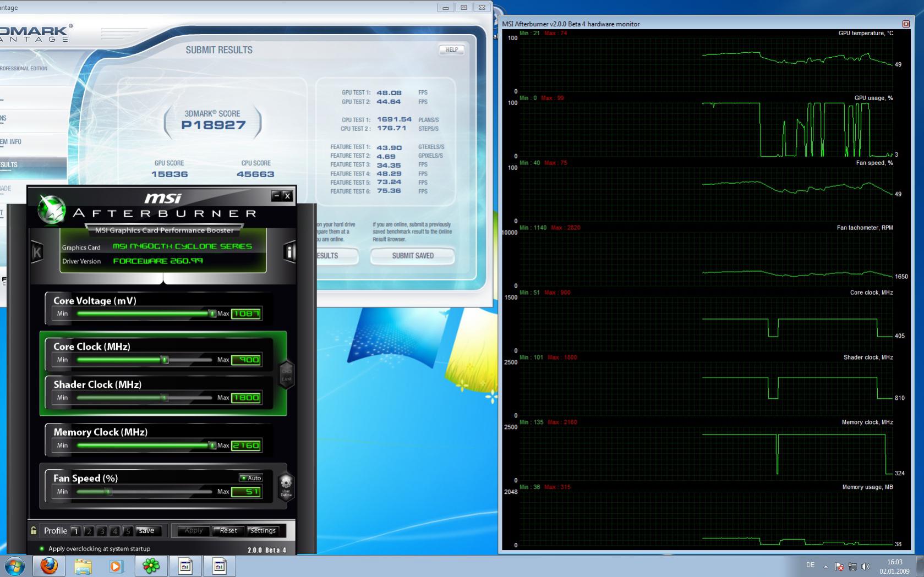Screen dimensions: 924x577
Task: Open the volume speaker tray icon
Action: (866, 566)
